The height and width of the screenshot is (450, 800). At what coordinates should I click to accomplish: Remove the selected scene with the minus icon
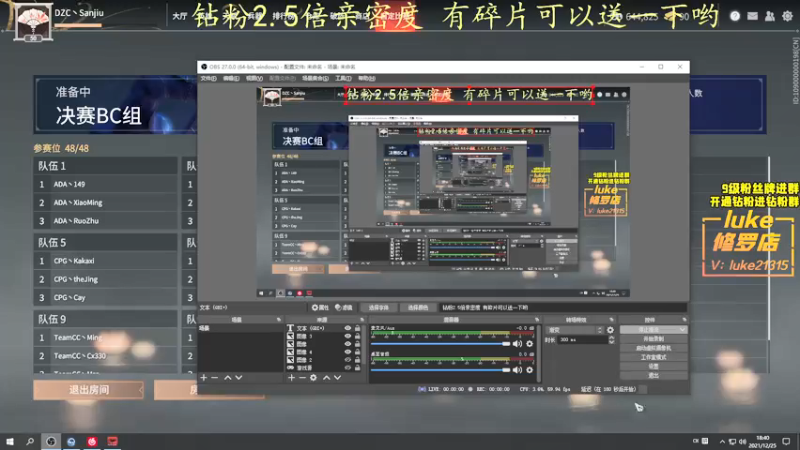[215, 378]
